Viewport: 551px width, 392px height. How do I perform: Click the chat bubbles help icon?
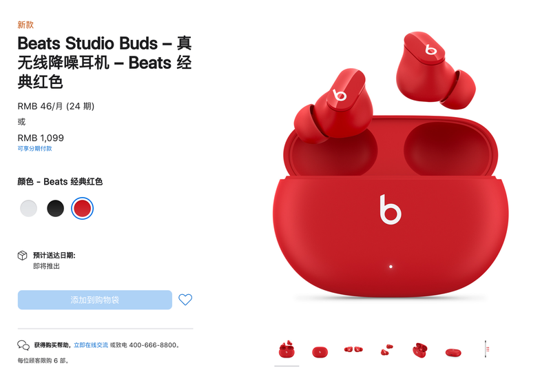tap(23, 345)
